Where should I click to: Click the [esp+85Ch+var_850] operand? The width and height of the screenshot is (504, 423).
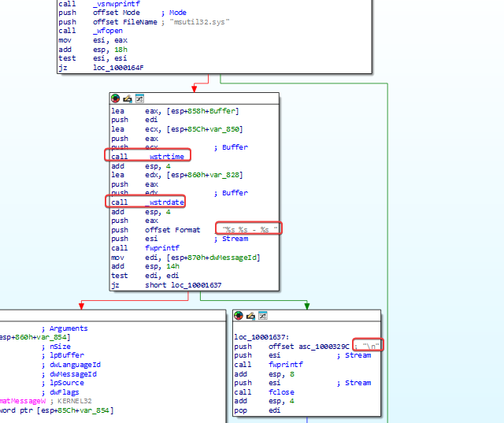[205, 129]
